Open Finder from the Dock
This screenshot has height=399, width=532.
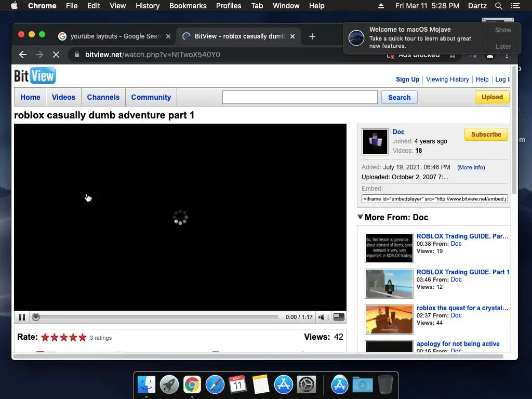click(146, 385)
